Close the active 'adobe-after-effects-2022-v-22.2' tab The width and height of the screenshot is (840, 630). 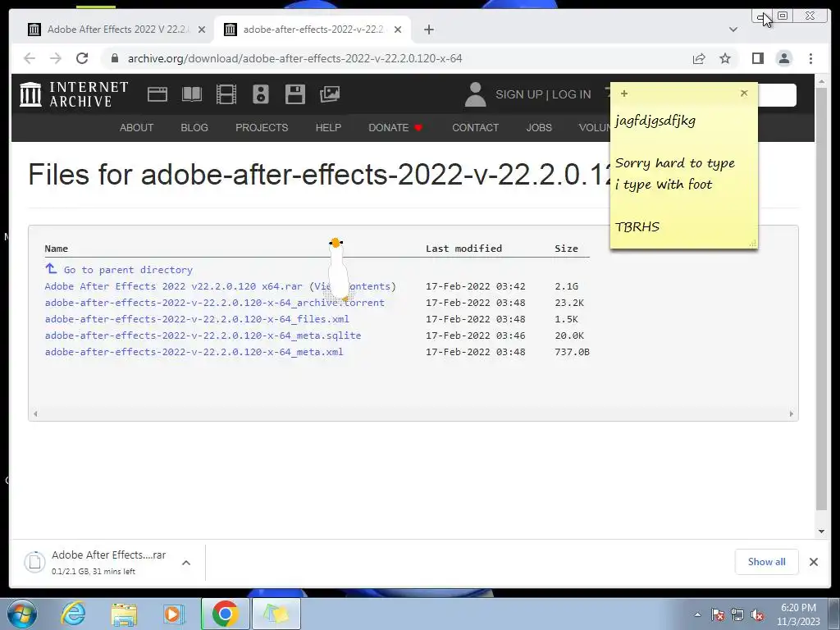pos(398,30)
